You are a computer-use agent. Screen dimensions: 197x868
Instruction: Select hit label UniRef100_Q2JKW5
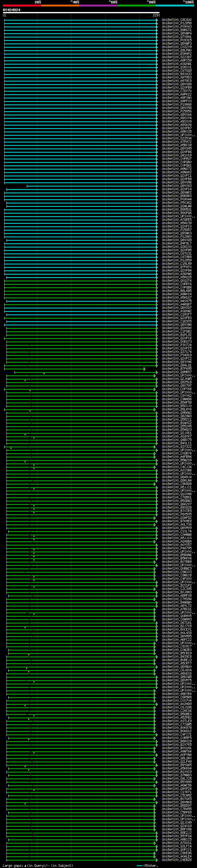[x=176, y=379]
